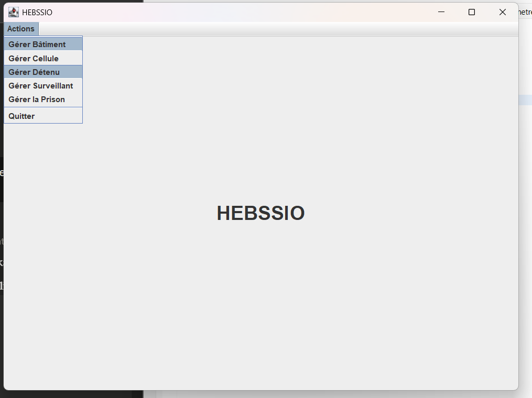This screenshot has width=532, height=398.
Task: Select "Gérer Cellule" menu entry
Action: click(33, 58)
